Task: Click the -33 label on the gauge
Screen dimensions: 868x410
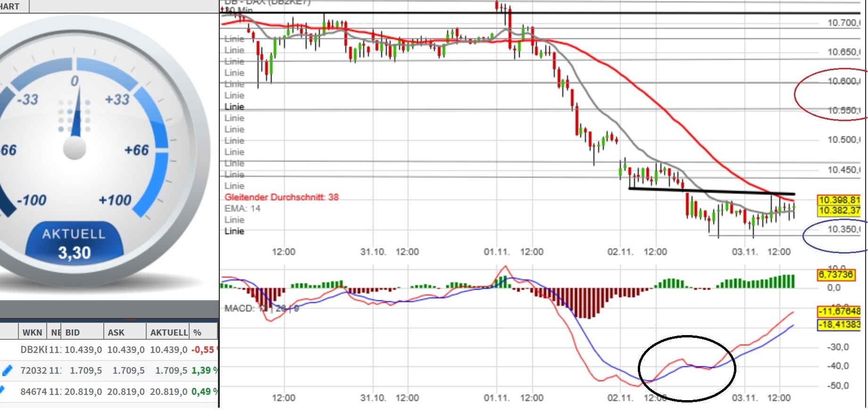Action: pyautogui.click(x=27, y=99)
